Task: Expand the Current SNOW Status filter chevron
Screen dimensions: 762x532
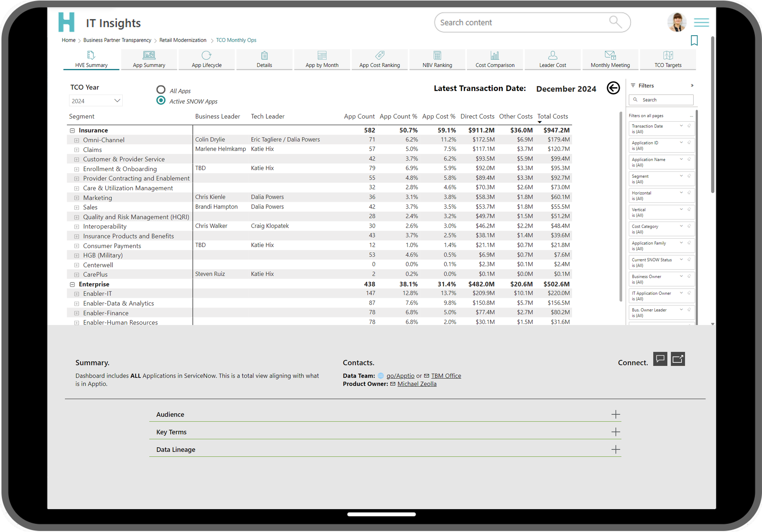Action: (x=681, y=259)
